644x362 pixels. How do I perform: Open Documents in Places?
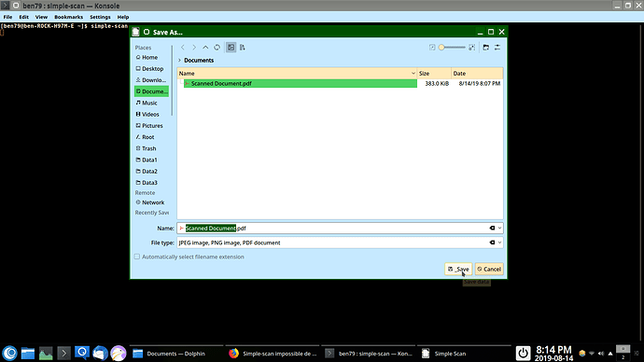(x=151, y=91)
